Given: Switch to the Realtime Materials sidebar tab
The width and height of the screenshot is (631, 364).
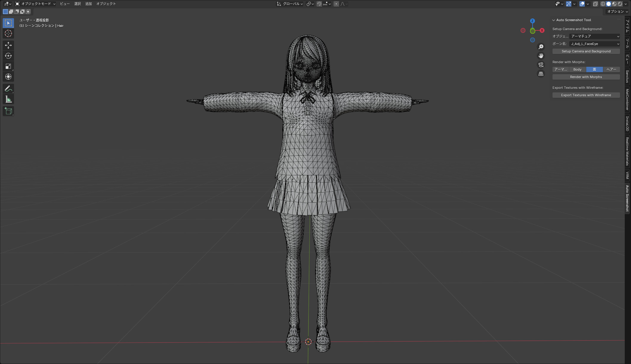Looking at the screenshot, I should click(x=627, y=151).
